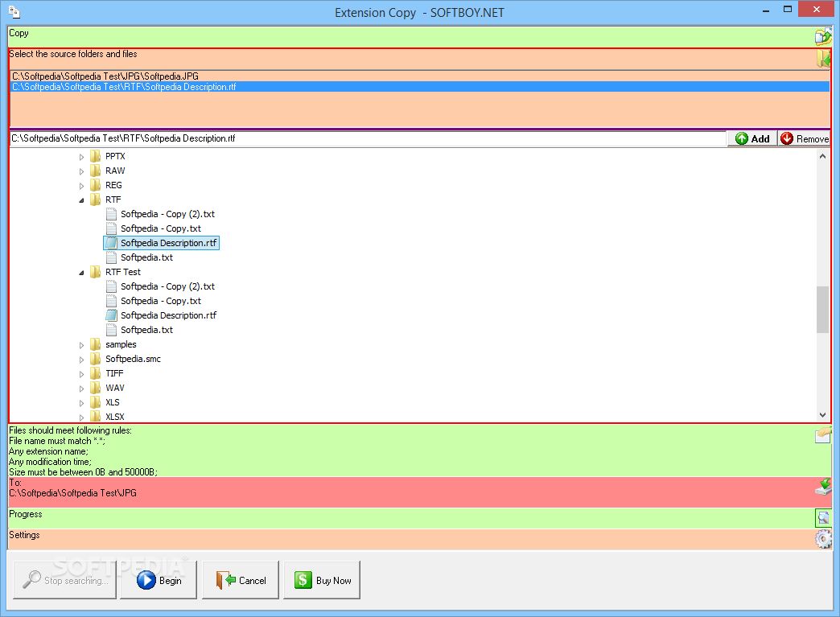
Task: Expand the WAV folder node
Action: pos(81,389)
